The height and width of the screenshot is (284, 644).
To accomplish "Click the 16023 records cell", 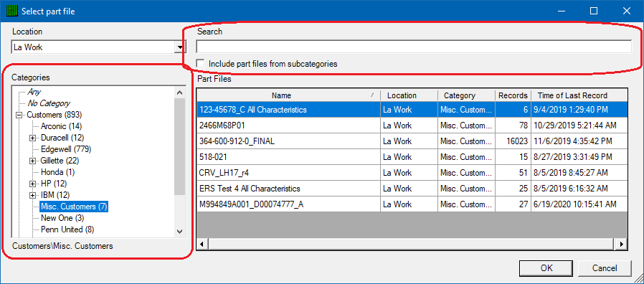I will (513, 141).
